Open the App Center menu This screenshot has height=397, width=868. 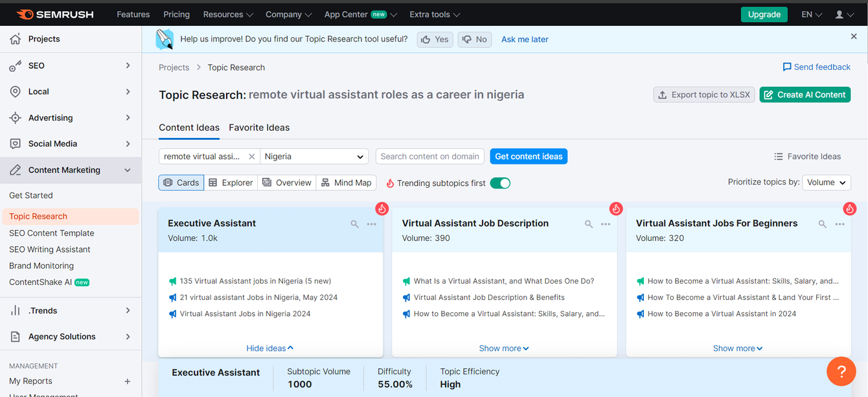(361, 14)
